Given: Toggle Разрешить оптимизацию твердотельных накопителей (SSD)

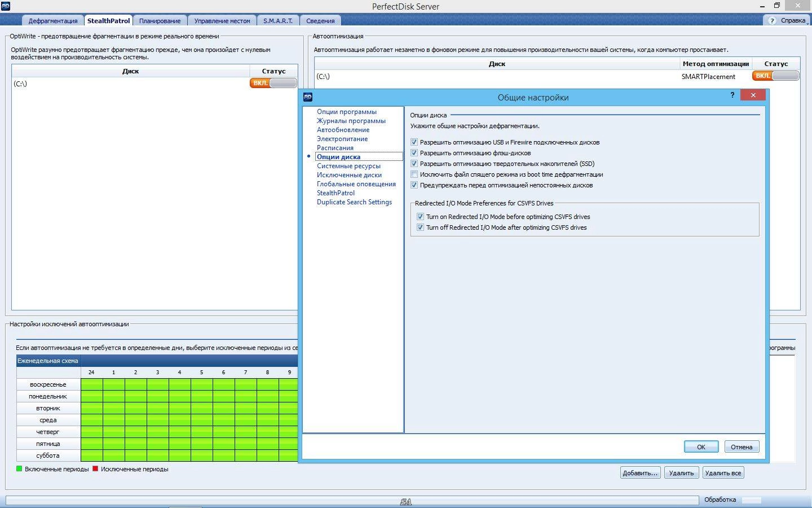Looking at the screenshot, I should pos(414,164).
